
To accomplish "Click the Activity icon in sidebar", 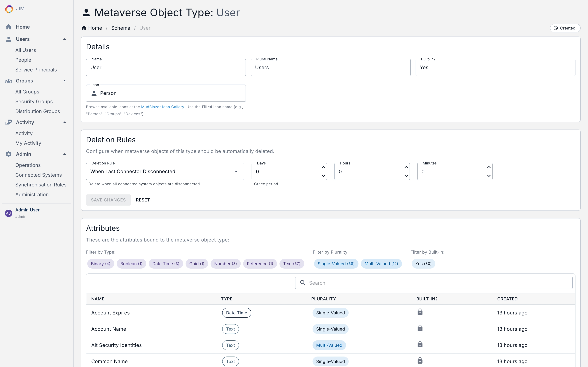I will pos(9,122).
